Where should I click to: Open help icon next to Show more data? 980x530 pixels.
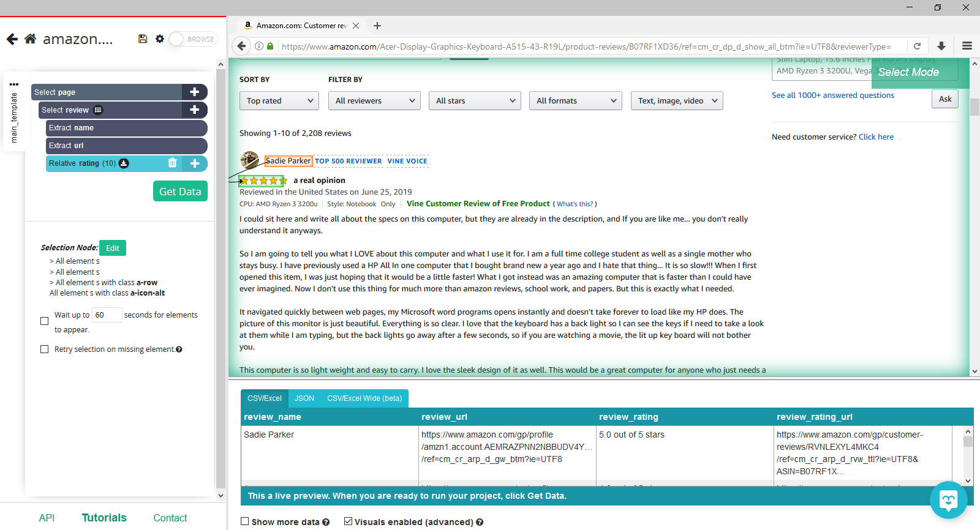326,522
